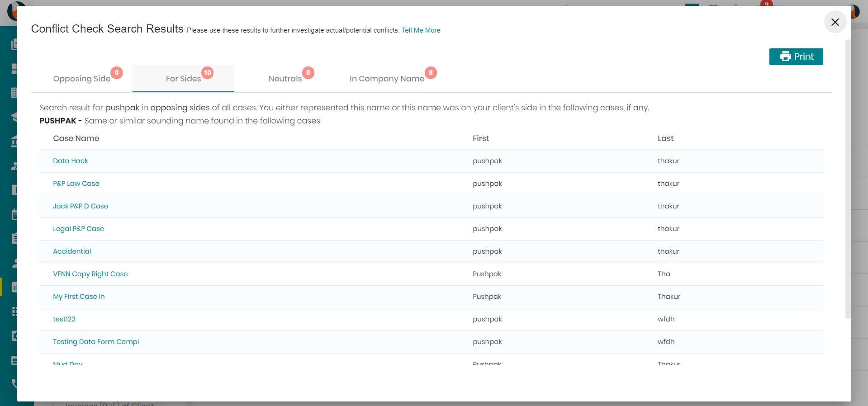
Task: Switch to the Opposing Side tab
Action: click(82, 79)
